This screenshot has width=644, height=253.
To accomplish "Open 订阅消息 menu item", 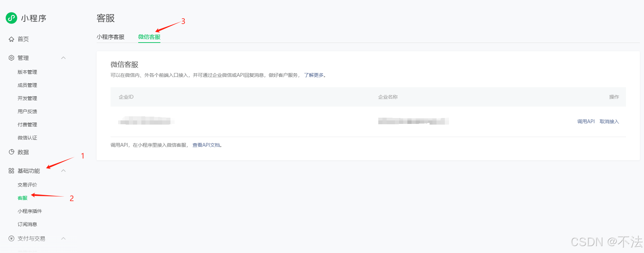I will [x=27, y=224].
